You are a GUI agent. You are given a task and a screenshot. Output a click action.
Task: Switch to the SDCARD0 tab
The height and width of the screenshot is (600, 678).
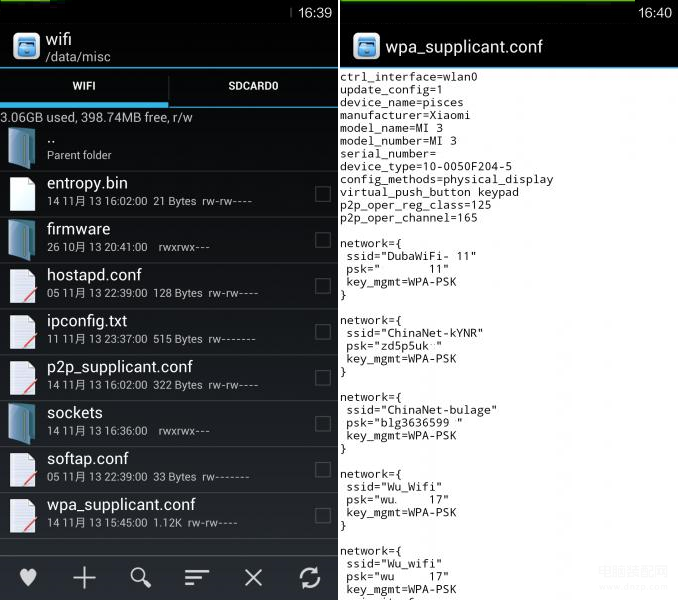pos(253,86)
